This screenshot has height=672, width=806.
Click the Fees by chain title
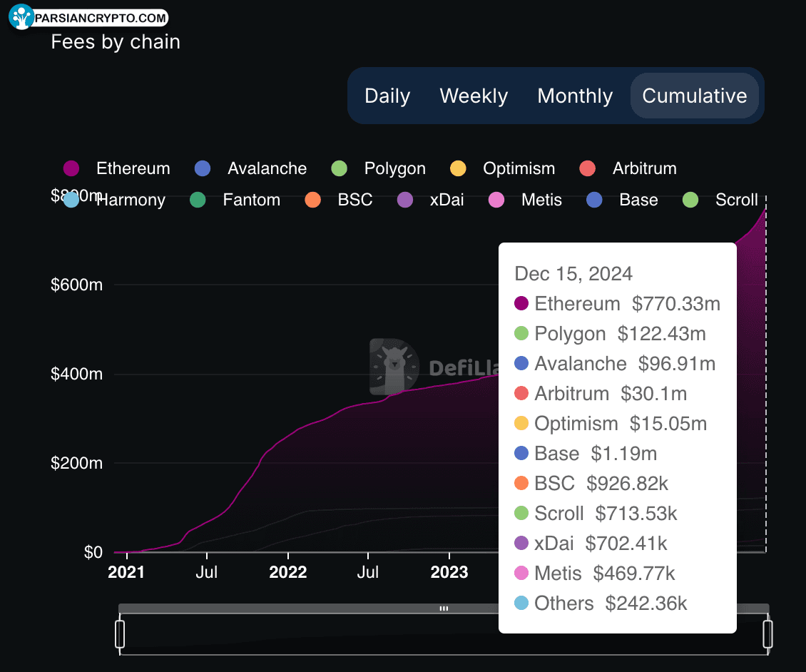click(x=116, y=41)
